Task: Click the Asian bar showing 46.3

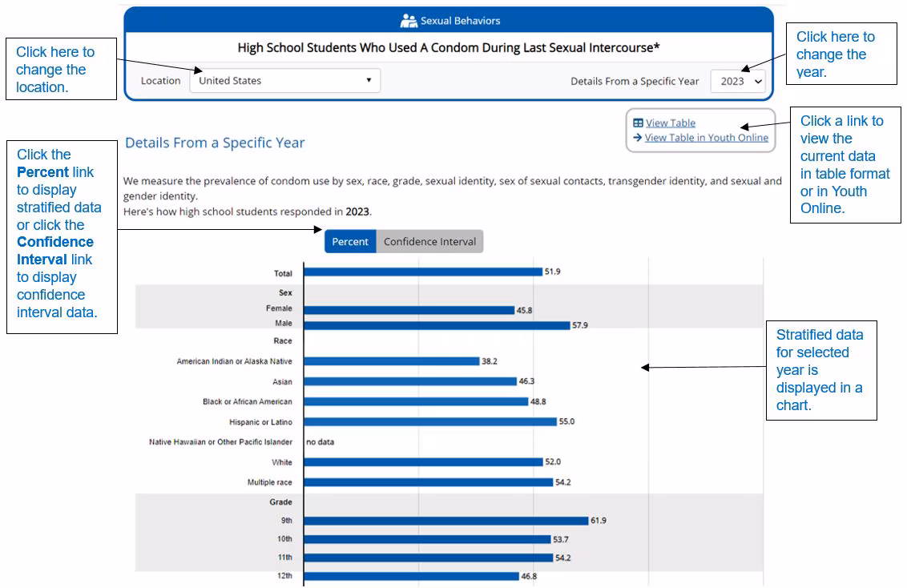Action: point(409,381)
